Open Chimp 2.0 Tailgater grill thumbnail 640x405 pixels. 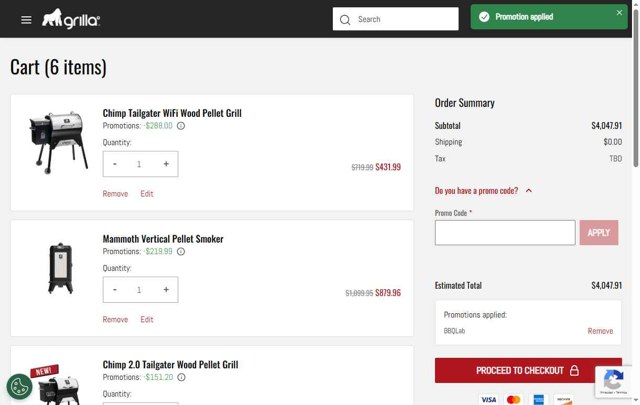click(x=57, y=386)
